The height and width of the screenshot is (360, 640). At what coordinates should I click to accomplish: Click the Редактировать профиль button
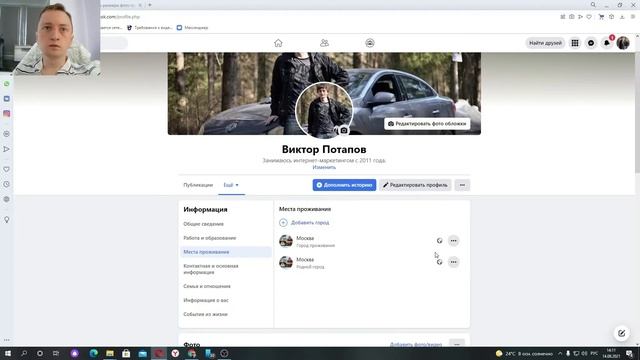(x=415, y=185)
